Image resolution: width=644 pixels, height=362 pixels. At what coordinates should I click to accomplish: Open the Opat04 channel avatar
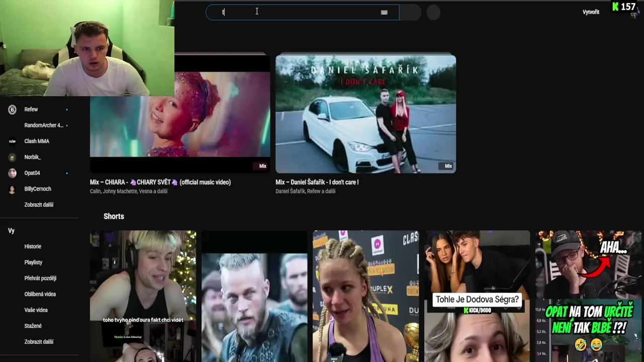13,173
